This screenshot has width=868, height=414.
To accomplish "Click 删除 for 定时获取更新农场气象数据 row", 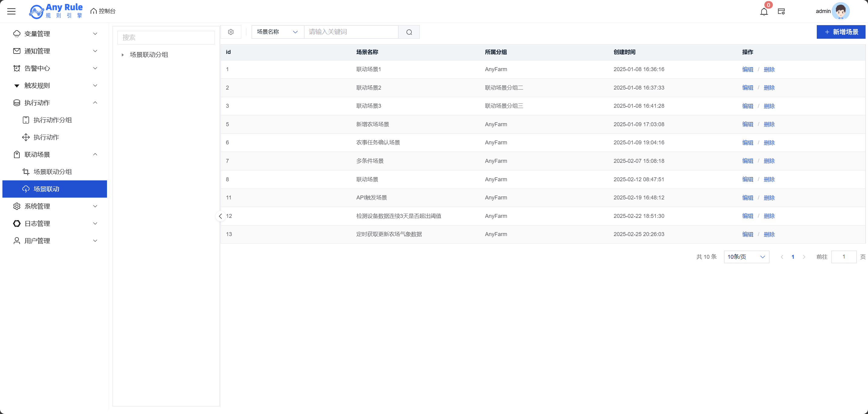I will tap(769, 234).
